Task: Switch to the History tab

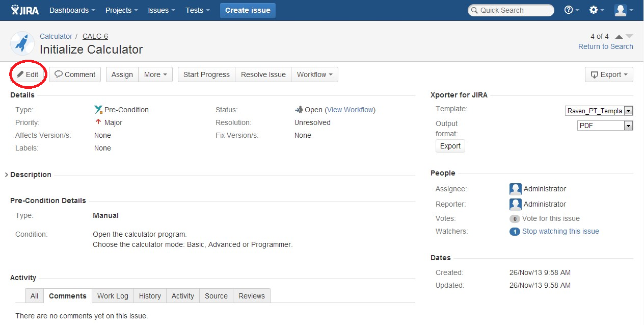Action: click(x=150, y=296)
